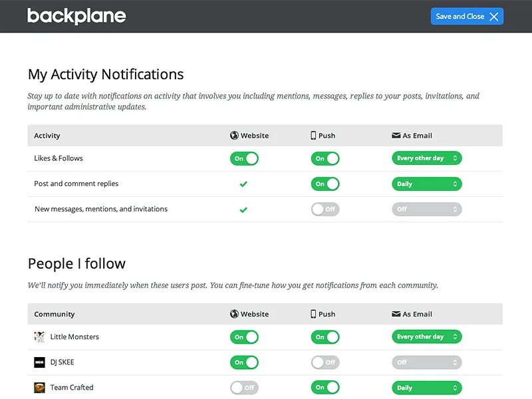Enable Push for New messages, mentions, and invitations
Screen dimensions: 532x399
(325, 209)
